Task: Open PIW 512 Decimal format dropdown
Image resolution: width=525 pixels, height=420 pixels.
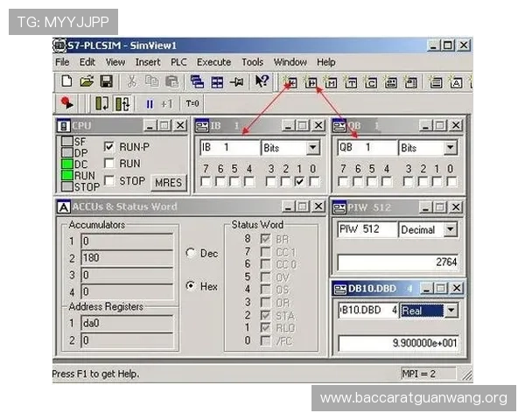Action: [451, 229]
